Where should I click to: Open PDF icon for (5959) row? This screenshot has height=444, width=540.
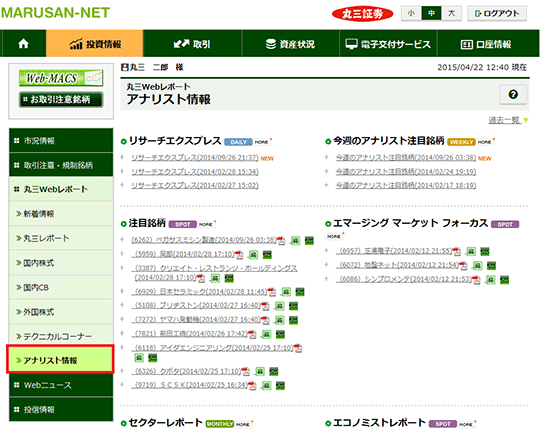click(239, 255)
